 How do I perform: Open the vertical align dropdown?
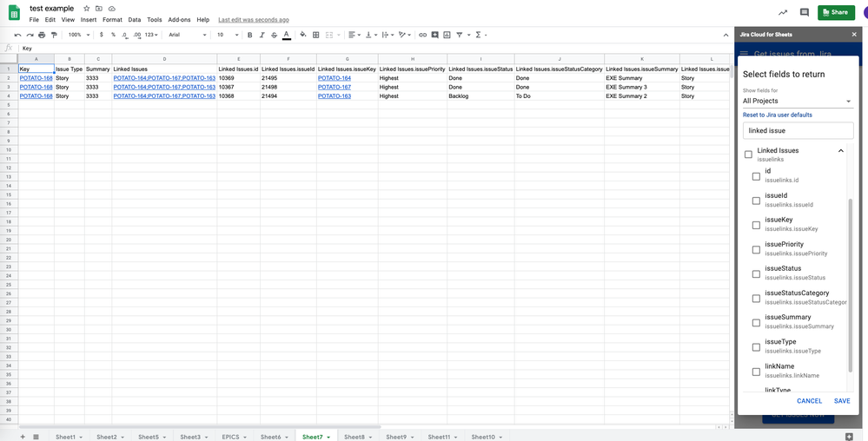click(x=371, y=35)
